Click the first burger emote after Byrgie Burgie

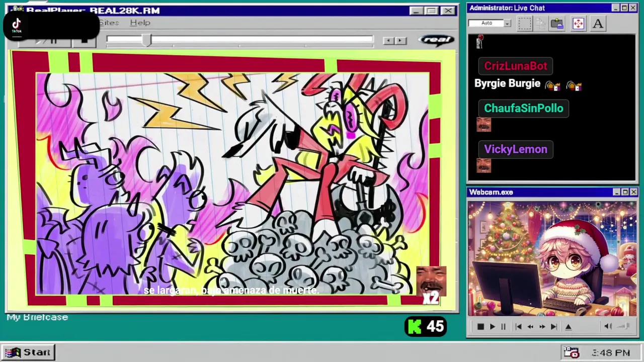click(x=552, y=85)
